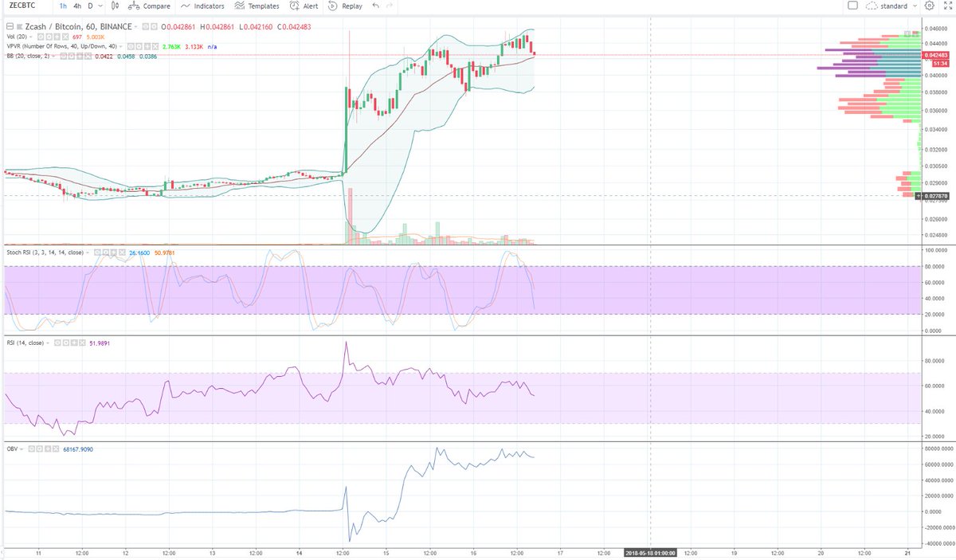
Task: Start bar Replay mode
Action: coord(344,6)
